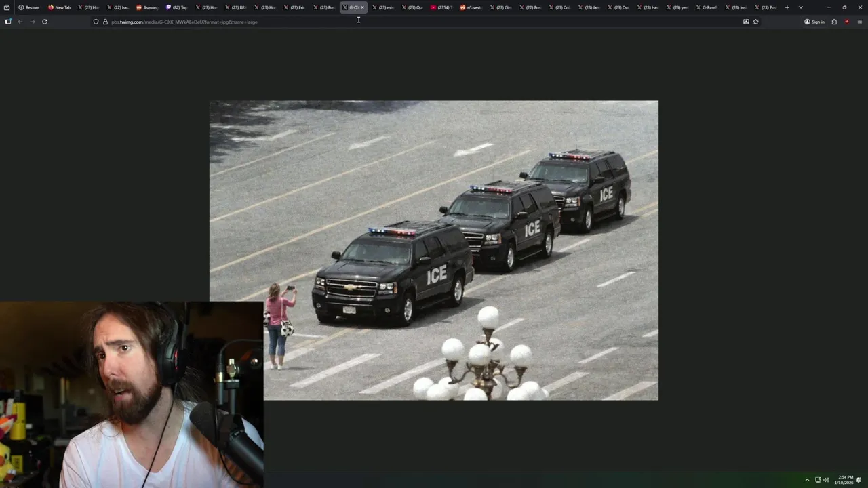This screenshot has height=488, width=868.
Task: Open tracking protection shield icon
Action: pos(96,22)
